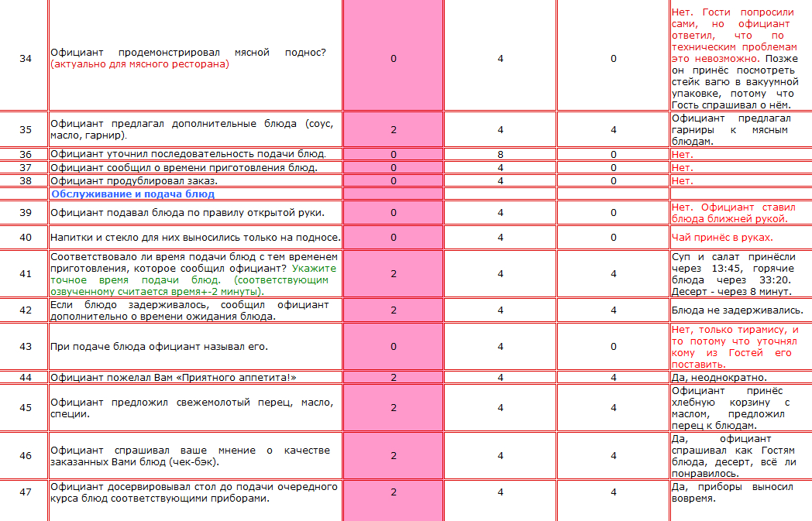
Task: Select row number 37 cell
Action: [x=26, y=168]
